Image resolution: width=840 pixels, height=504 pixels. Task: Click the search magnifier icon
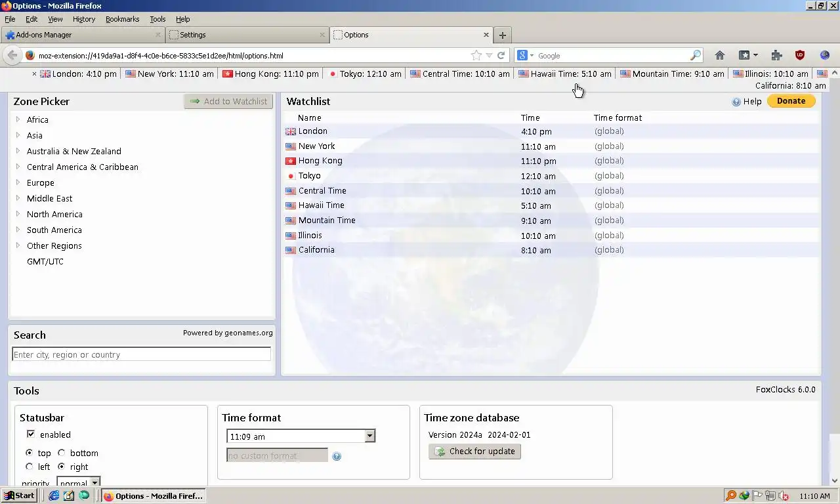coord(696,56)
